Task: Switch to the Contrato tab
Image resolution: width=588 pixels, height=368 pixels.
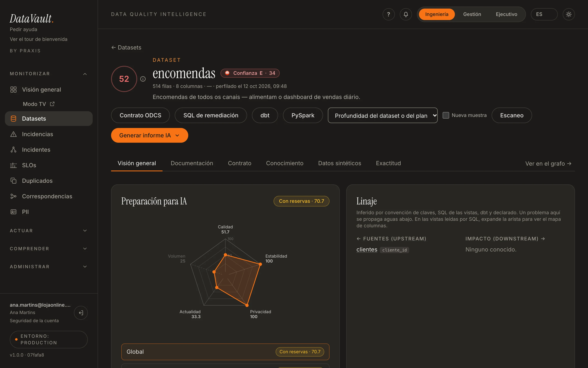Action: pos(239,163)
